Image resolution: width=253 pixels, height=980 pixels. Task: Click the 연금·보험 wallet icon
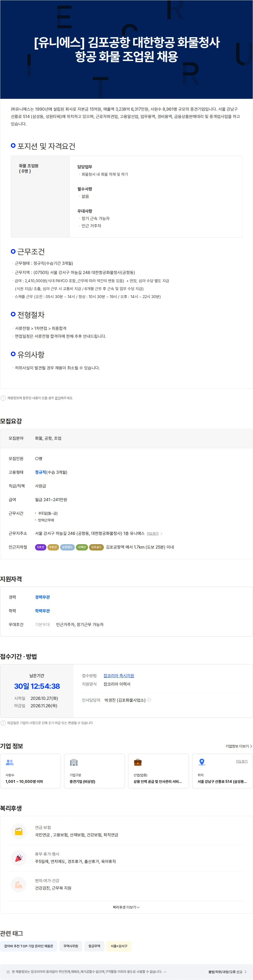[19, 831]
